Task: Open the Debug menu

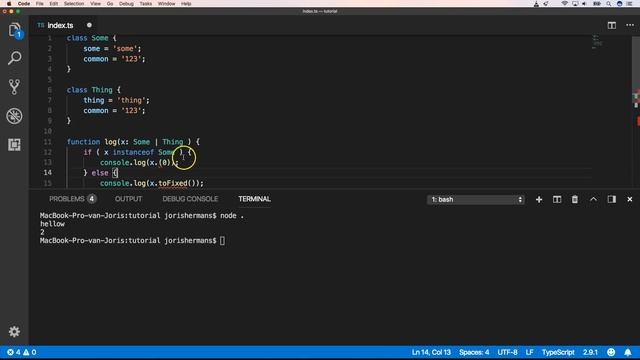Action: [126, 3]
